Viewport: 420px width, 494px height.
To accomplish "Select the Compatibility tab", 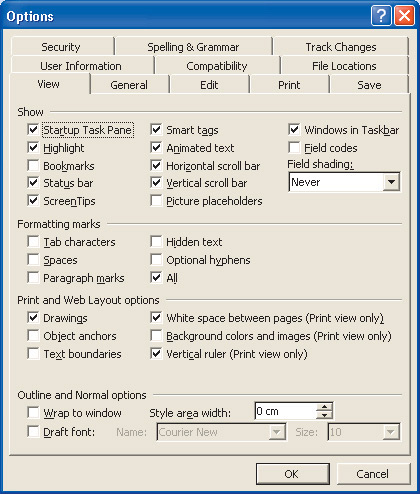I will [x=217, y=66].
